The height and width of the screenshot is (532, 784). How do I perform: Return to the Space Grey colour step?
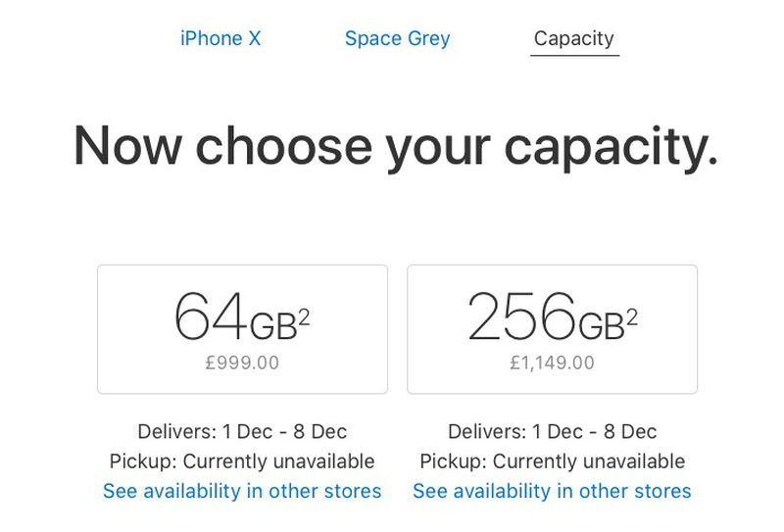(x=398, y=39)
